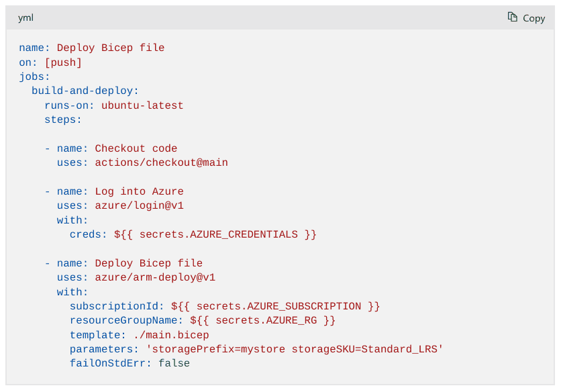Click 'azure/arm-deploy@v1' action text
The height and width of the screenshot is (392, 561).
(x=155, y=277)
